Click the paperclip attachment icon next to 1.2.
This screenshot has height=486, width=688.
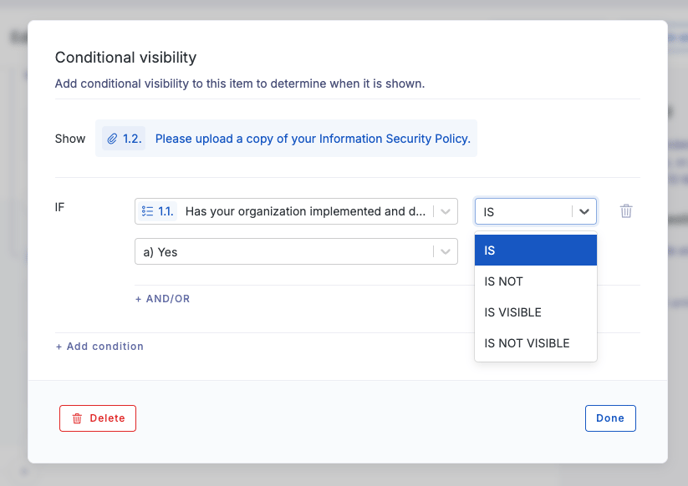tap(112, 139)
